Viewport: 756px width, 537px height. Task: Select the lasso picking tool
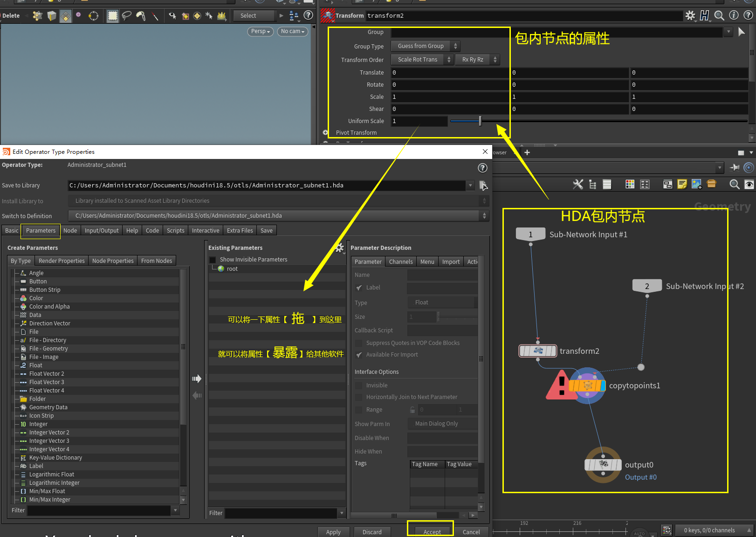127,16
